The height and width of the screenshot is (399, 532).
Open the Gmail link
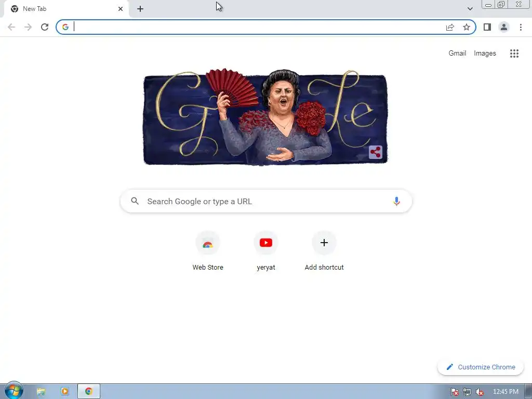pyautogui.click(x=457, y=54)
